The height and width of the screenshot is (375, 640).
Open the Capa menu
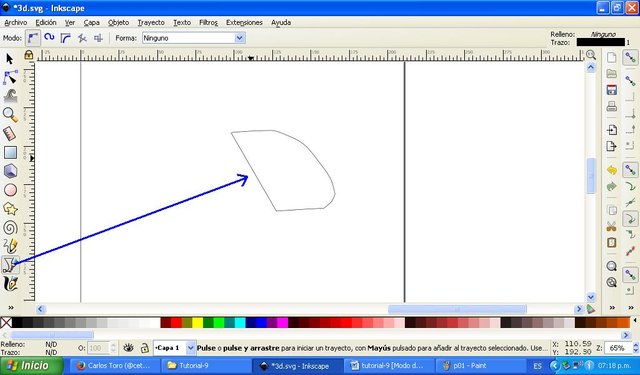point(91,22)
